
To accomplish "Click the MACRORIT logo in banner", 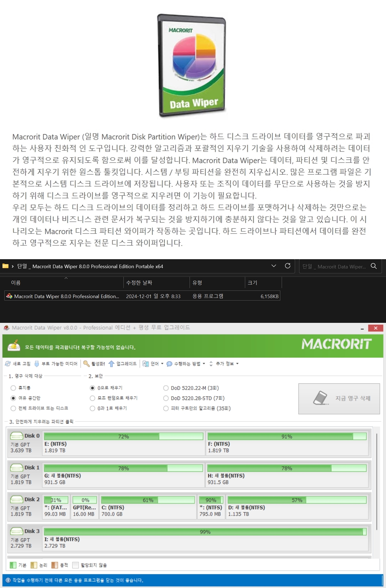I will point(337,344).
